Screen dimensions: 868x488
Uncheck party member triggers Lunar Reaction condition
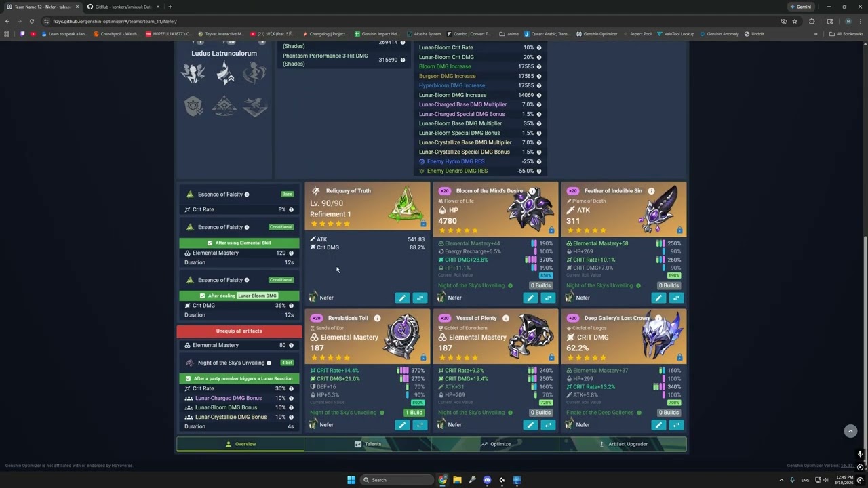(x=189, y=378)
